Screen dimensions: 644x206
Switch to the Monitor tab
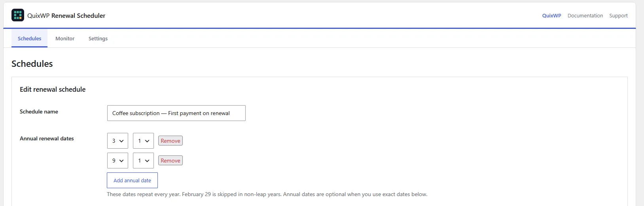pos(65,38)
